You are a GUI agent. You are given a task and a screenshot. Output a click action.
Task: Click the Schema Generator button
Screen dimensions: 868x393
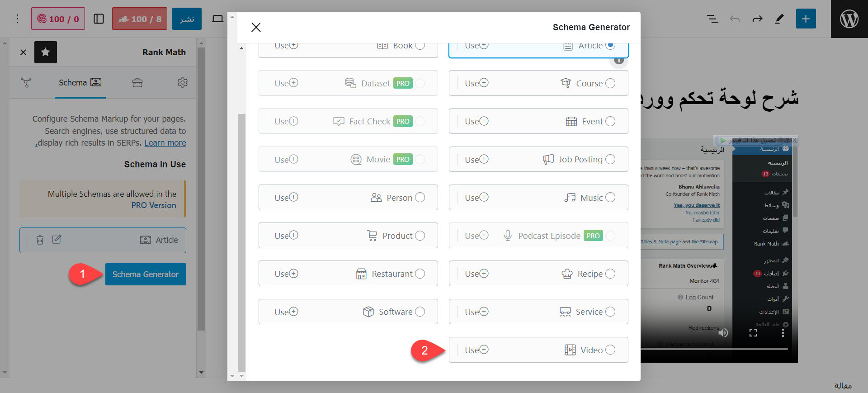(x=146, y=275)
